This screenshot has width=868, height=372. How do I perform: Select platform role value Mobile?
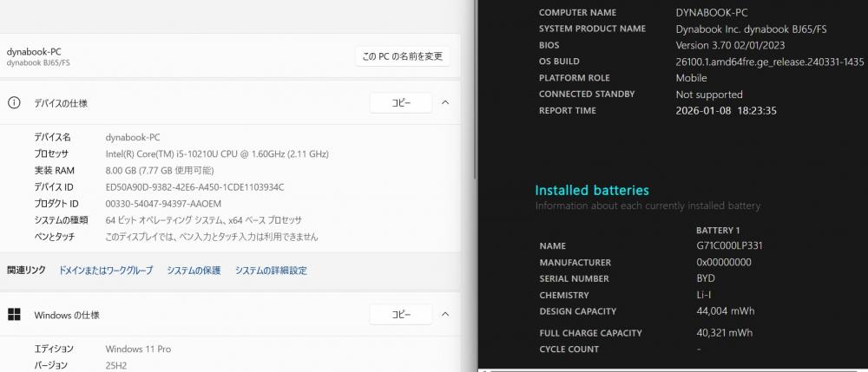coord(692,78)
